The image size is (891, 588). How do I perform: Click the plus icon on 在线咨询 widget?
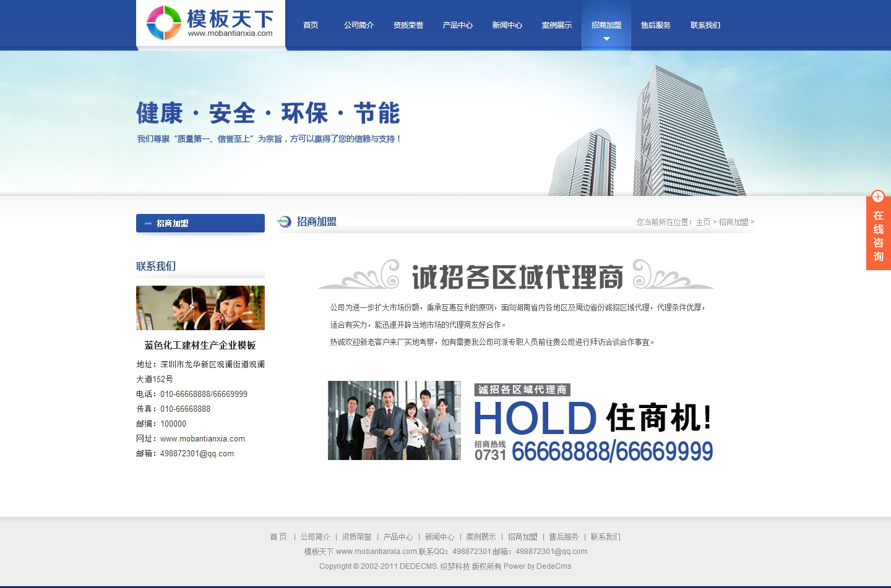[877, 197]
